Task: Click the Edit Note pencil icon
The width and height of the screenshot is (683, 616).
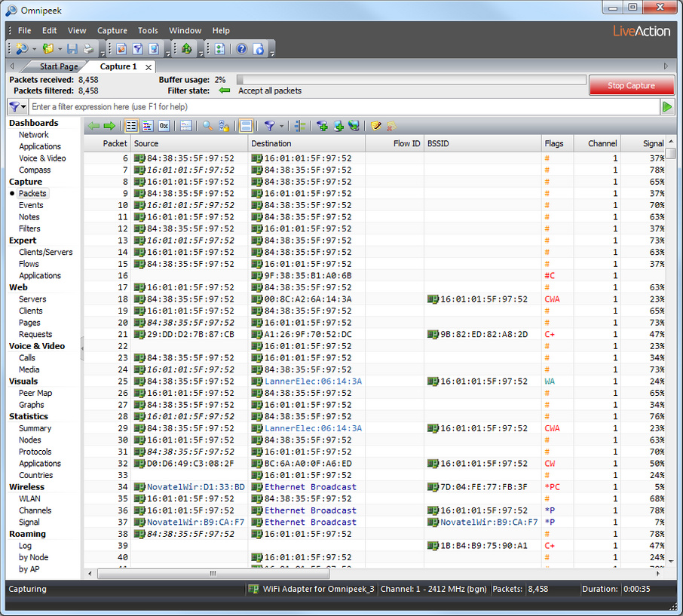Action: pyautogui.click(x=376, y=127)
